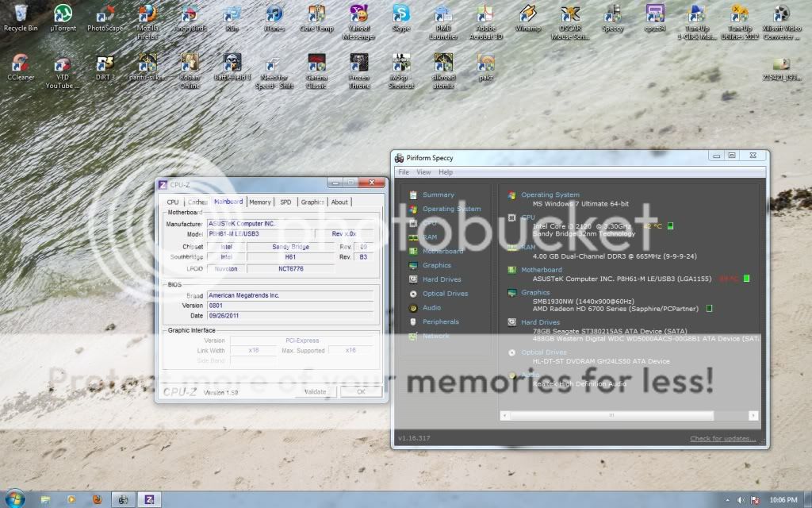The width and height of the screenshot is (812, 508).
Task: Select Graphics in Speccy sidebar
Action: point(437,265)
